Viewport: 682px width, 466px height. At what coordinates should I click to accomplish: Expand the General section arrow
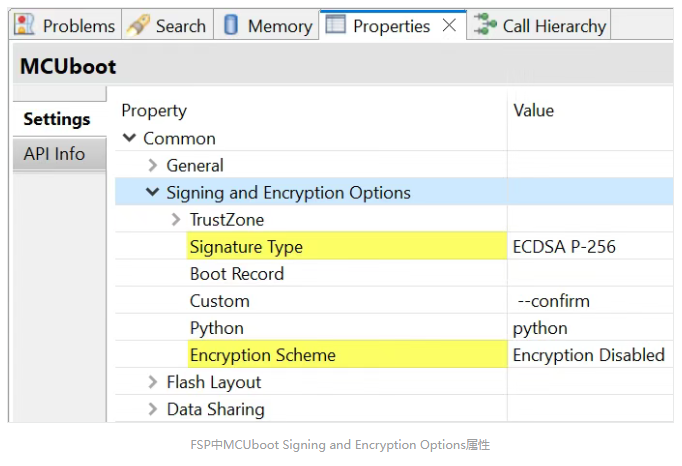152,165
